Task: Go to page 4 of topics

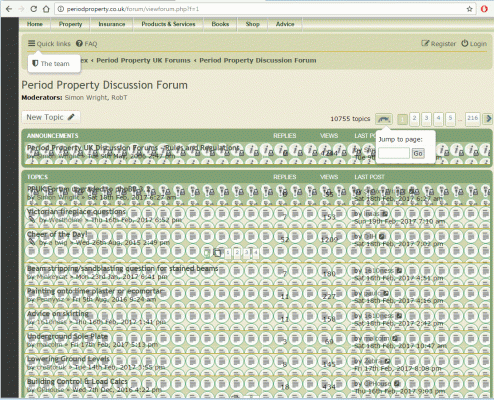Action: 438,119
